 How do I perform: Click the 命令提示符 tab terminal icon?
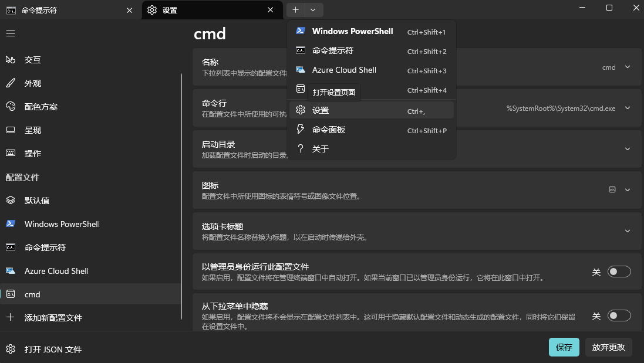[x=11, y=10]
